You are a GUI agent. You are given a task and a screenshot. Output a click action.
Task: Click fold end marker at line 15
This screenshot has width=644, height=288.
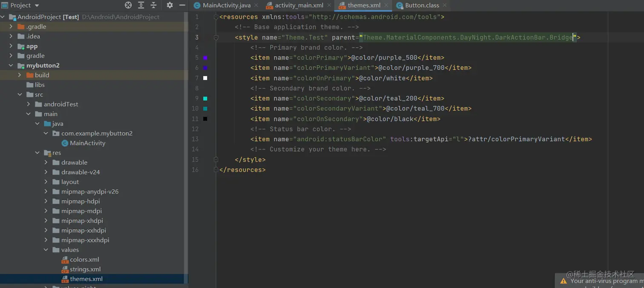click(x=216, y=160)
